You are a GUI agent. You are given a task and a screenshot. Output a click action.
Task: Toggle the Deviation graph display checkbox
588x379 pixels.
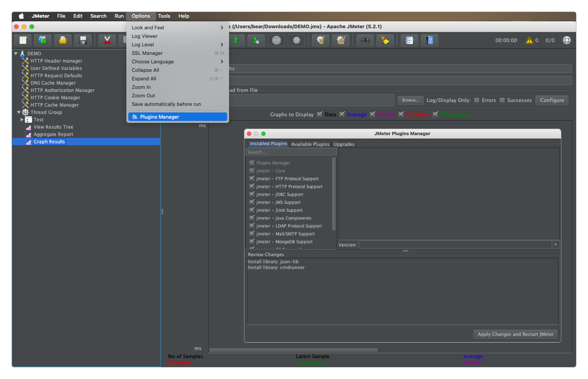[402, 114]
